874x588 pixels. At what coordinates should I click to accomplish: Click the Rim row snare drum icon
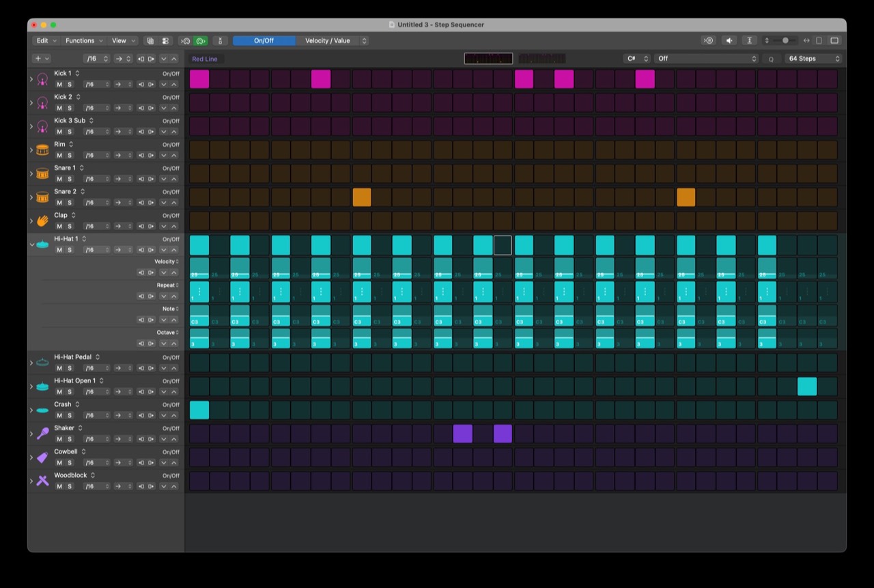point(42,150)
